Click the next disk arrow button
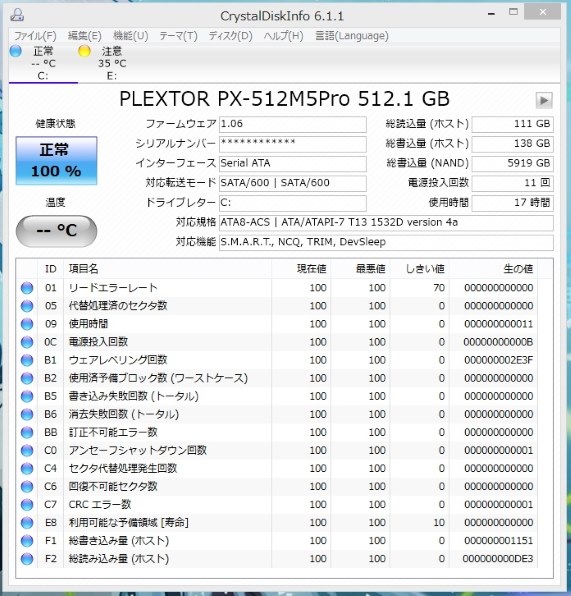 [x=544, y=100]
